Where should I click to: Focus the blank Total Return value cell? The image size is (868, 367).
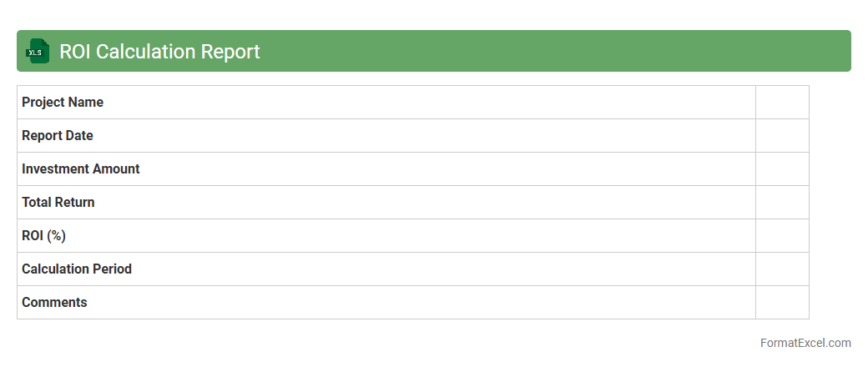click(782, 203)
